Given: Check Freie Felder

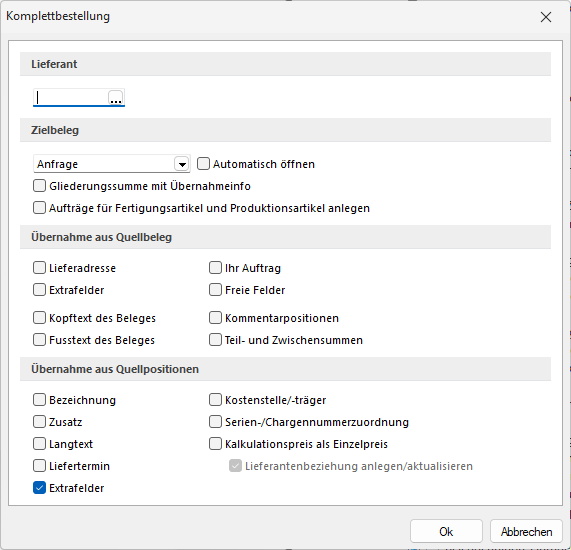Looking at the screenshot, I should 215,290.
